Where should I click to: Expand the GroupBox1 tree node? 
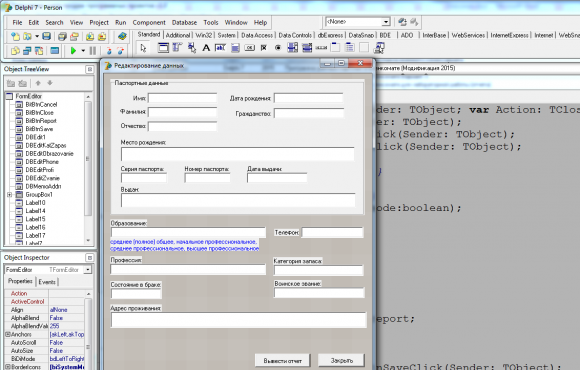point(10,195)
